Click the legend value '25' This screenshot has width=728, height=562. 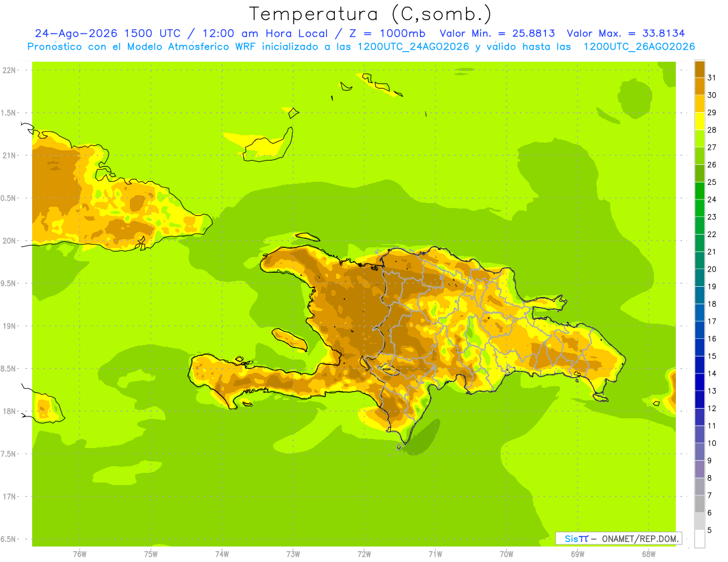point(712,182)
